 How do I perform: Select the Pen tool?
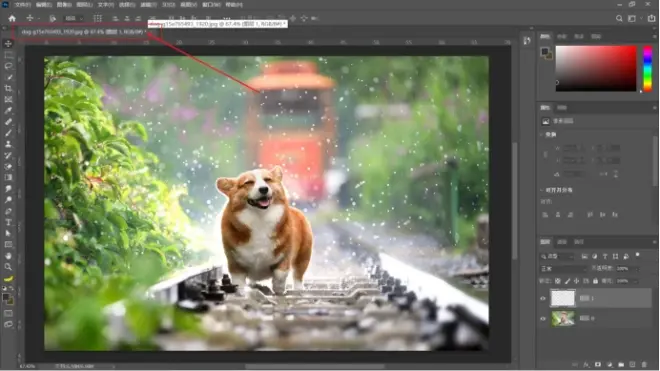tap(8, 211)
